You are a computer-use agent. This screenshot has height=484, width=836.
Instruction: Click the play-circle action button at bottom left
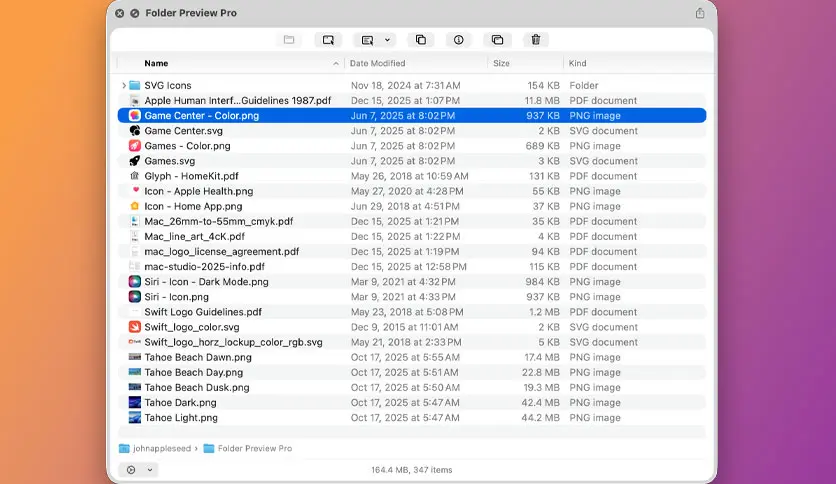coord(131,470)
